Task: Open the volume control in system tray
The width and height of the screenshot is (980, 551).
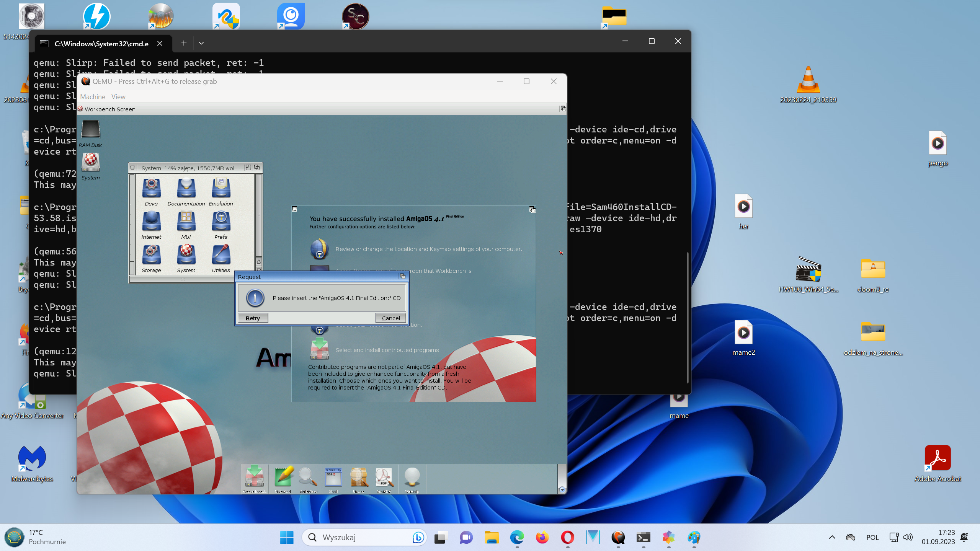Action: coord(908,538)
